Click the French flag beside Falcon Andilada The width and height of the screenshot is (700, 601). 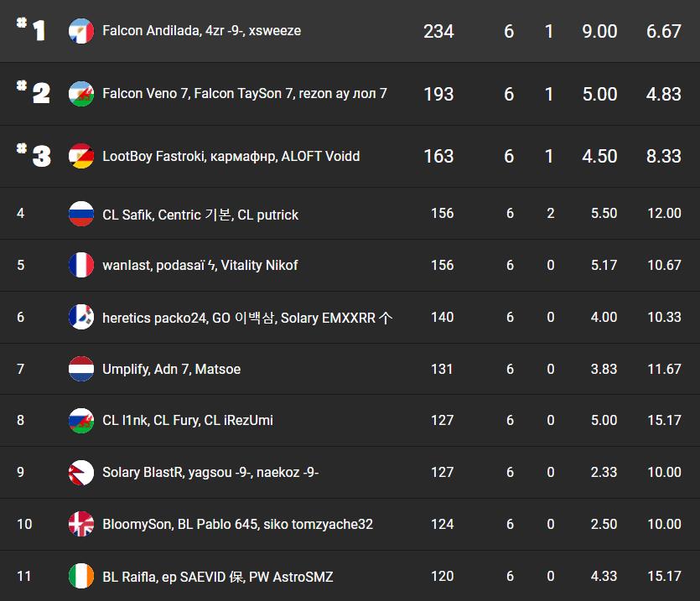(x=81, y=31)
